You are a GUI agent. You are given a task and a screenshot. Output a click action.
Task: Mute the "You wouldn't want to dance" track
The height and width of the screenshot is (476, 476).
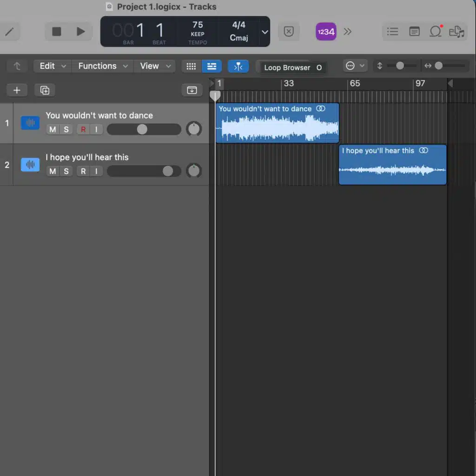pyautogui.click(x=53, y=129)
